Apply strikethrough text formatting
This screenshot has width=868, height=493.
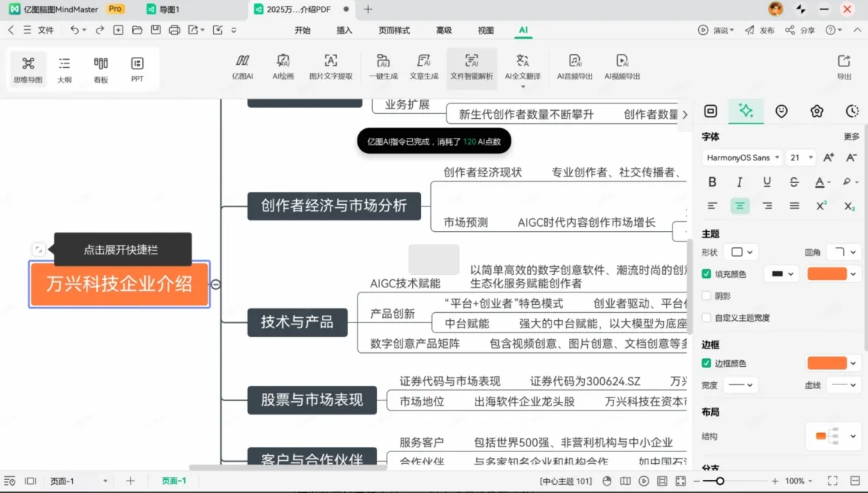[794, 182]
